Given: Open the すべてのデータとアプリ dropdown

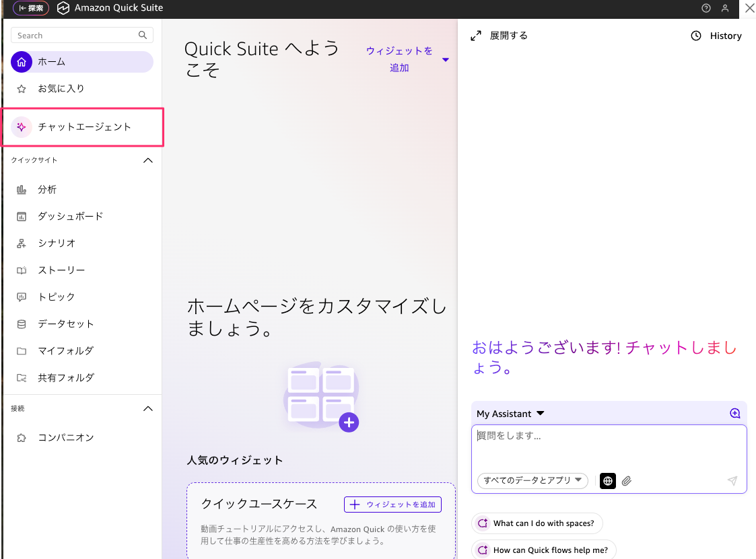Looking at the screenshot, I should tap(532, 481).
